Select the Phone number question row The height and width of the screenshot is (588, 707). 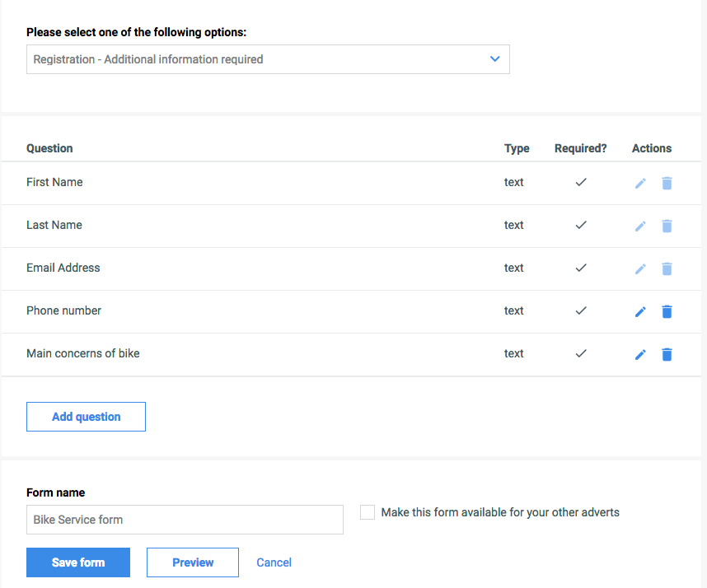tap(351, 312)
